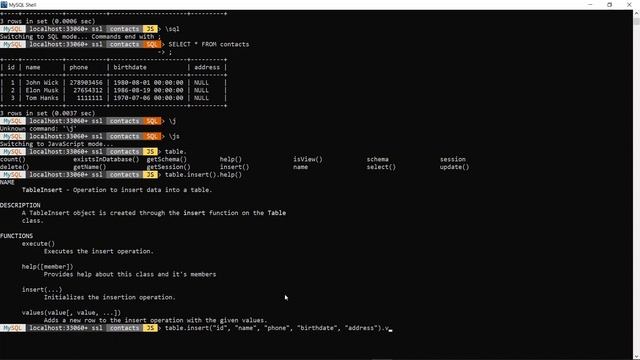Click phone value 278903456

pos(86,82)
